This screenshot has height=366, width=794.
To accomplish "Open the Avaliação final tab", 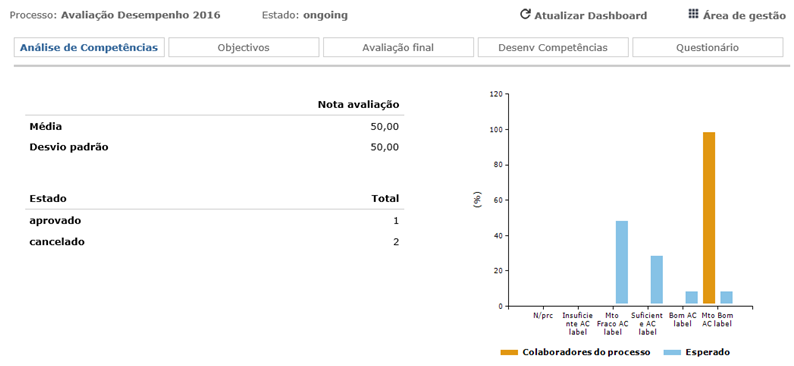I will click(398, 48).
